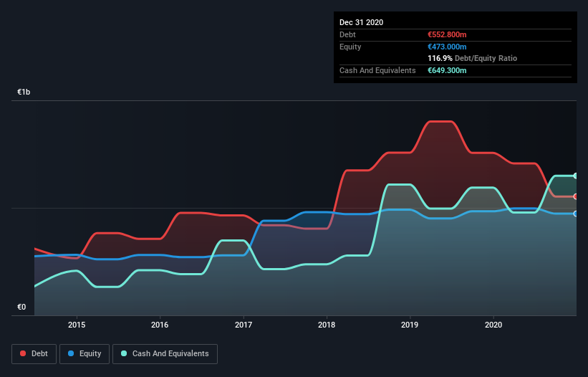The height and width of the screenshot is (377, 588).
Task: Click the teal Cash legend dot
Action: coord(124,353)
